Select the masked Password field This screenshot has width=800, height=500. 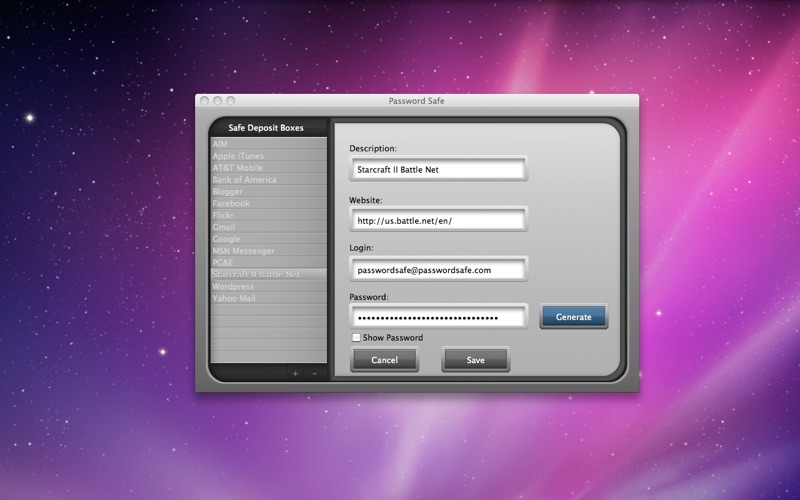pyautogui.click(x=438, y=318)
